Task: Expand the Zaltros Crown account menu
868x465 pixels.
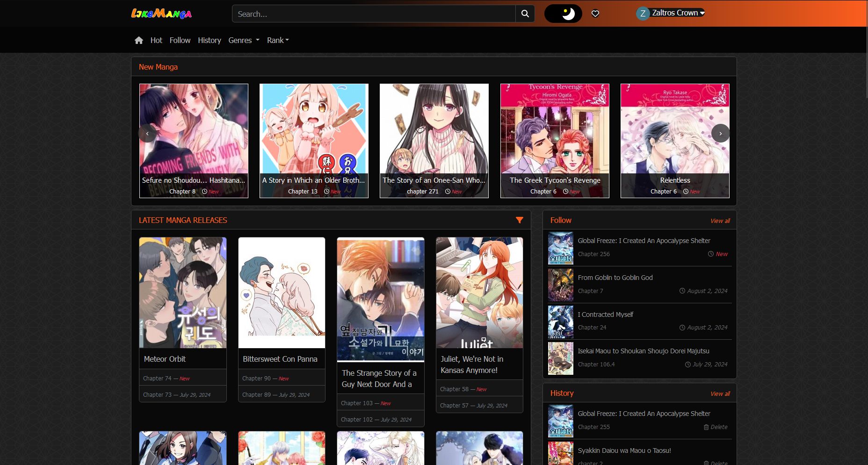Action: coord(678,13)
